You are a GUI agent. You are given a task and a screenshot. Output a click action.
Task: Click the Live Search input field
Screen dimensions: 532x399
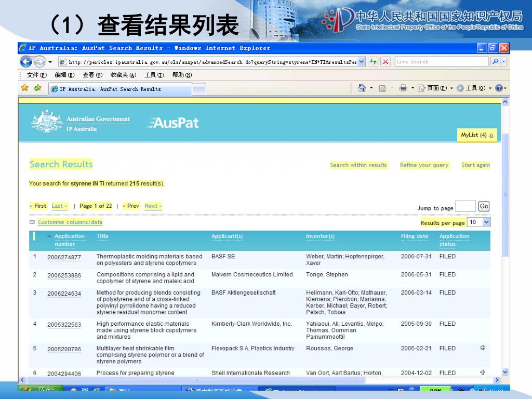pyautogui.click(x=442, y=62)
